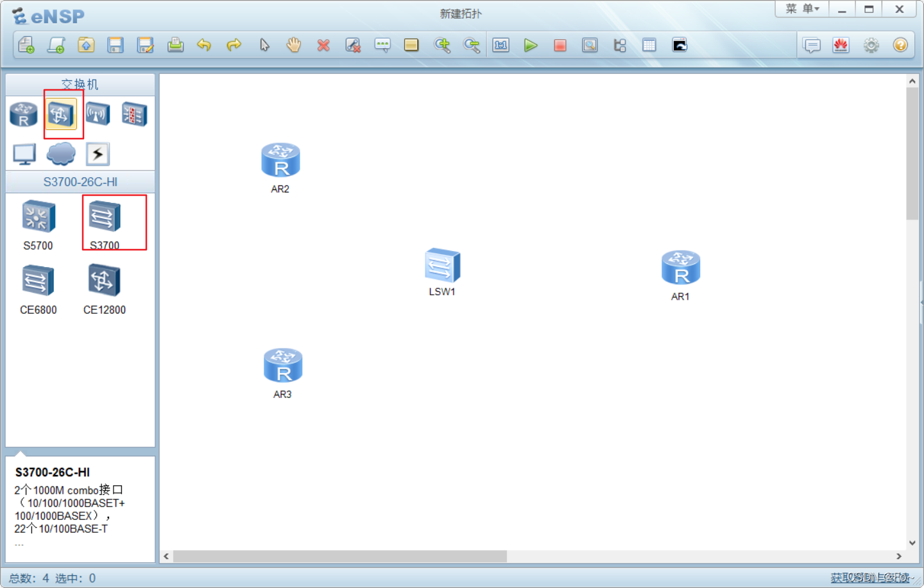
Task: Select the switch device category
Action: coord(61,114)
